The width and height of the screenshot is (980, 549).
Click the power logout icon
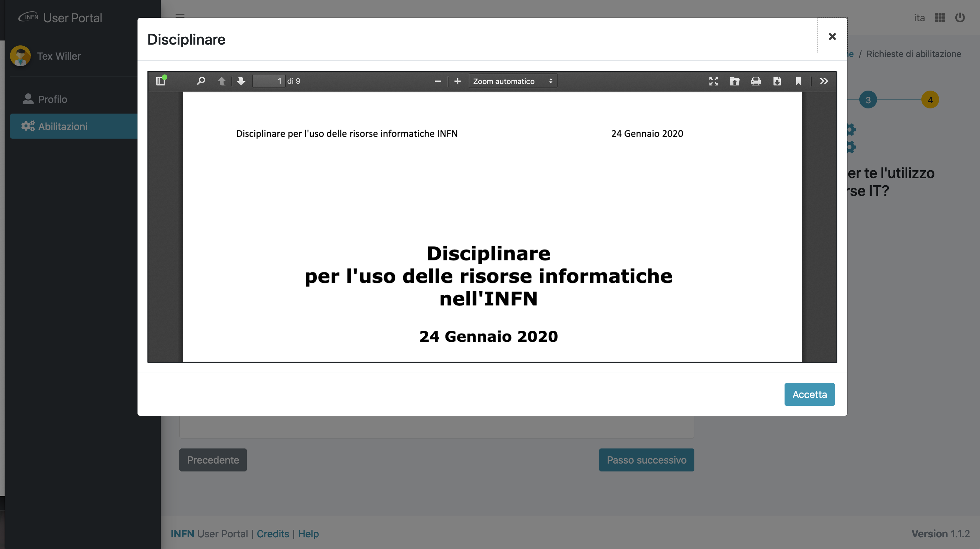(960, 17)
